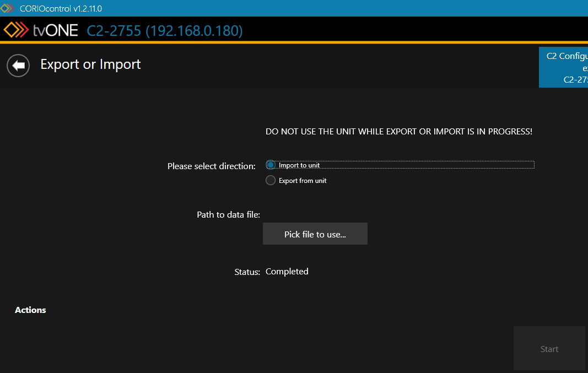Click the Completed status text
Image resolution: width=588 pixels, height=373 pixels.
click(x=287, y=272)
